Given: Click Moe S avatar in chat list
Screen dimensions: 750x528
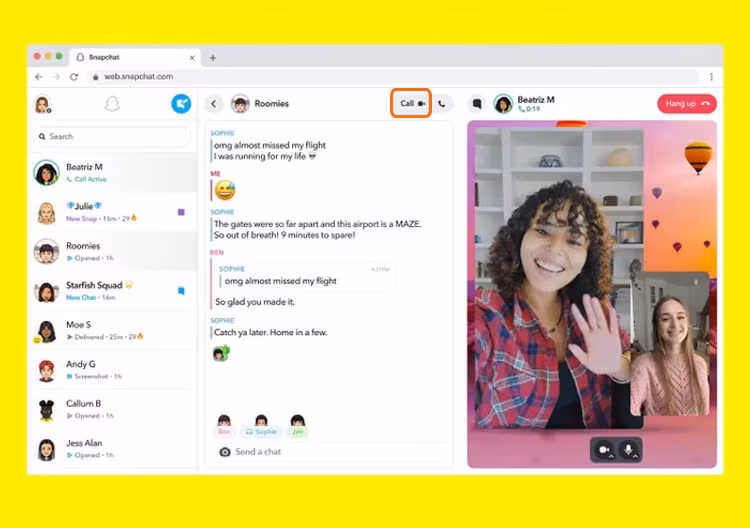Looking at the screenshot, I should click(46, 330).
